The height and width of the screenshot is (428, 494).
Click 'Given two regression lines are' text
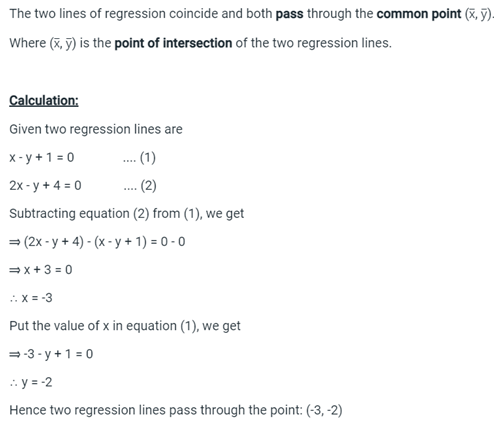[x=96, y=129]
